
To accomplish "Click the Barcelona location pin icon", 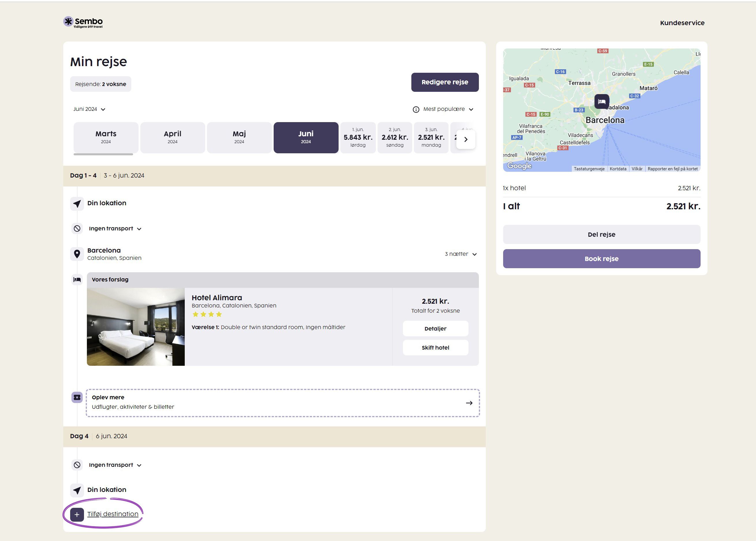I will tap(77, 254).
